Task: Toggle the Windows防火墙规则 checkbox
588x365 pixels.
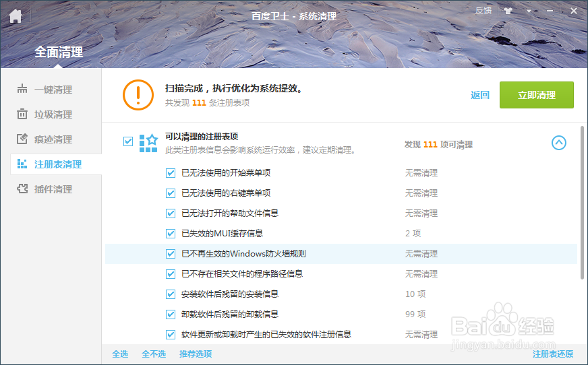Action: pyautogui.click(x=171, y=254)
